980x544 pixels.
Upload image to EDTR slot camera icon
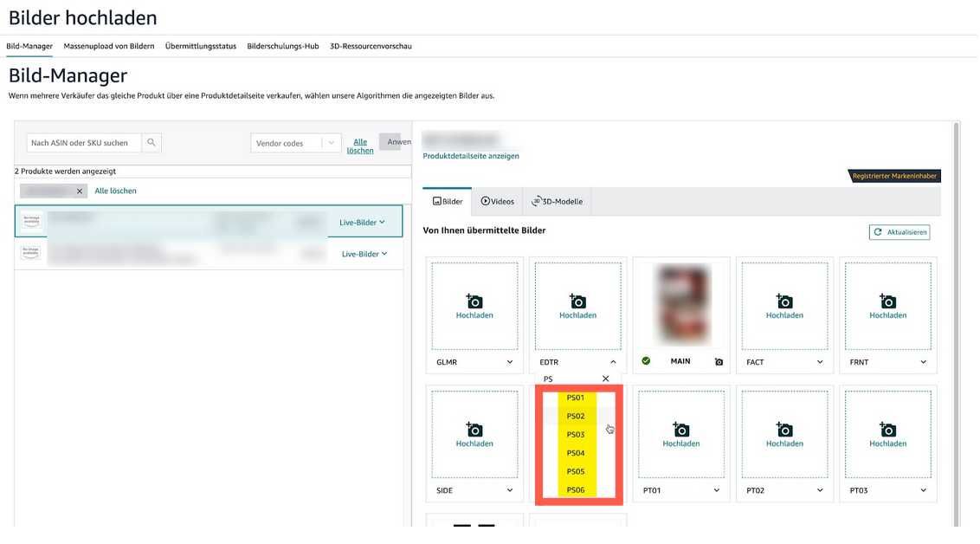pos(577,301)
